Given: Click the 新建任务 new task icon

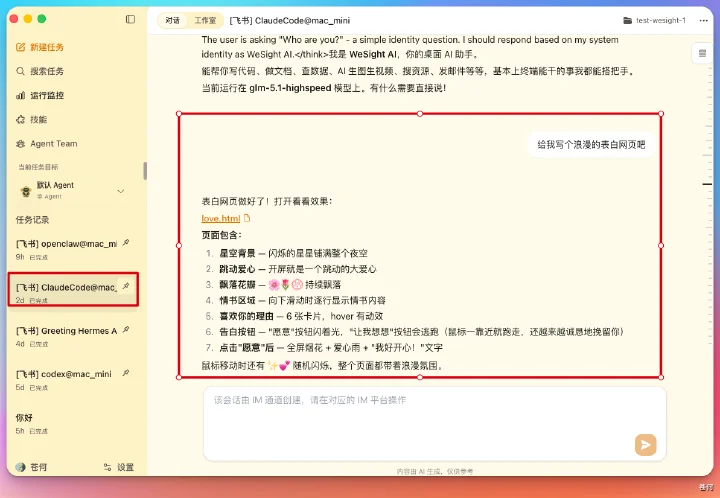Looking at the screenshot, I should (20, 47).
